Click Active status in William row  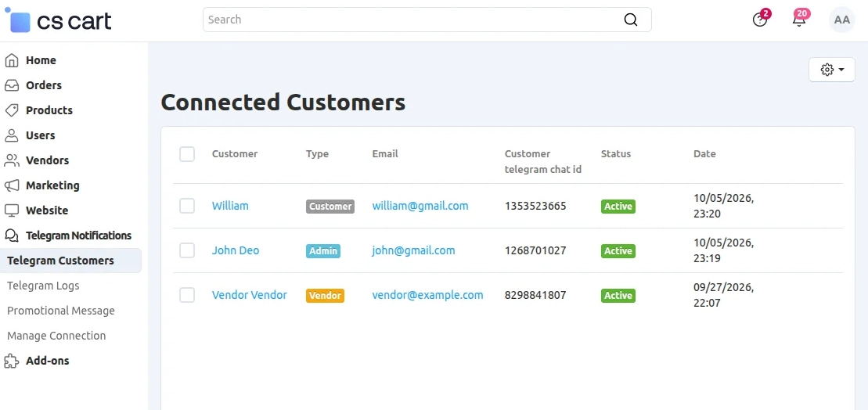coord(618,207)
